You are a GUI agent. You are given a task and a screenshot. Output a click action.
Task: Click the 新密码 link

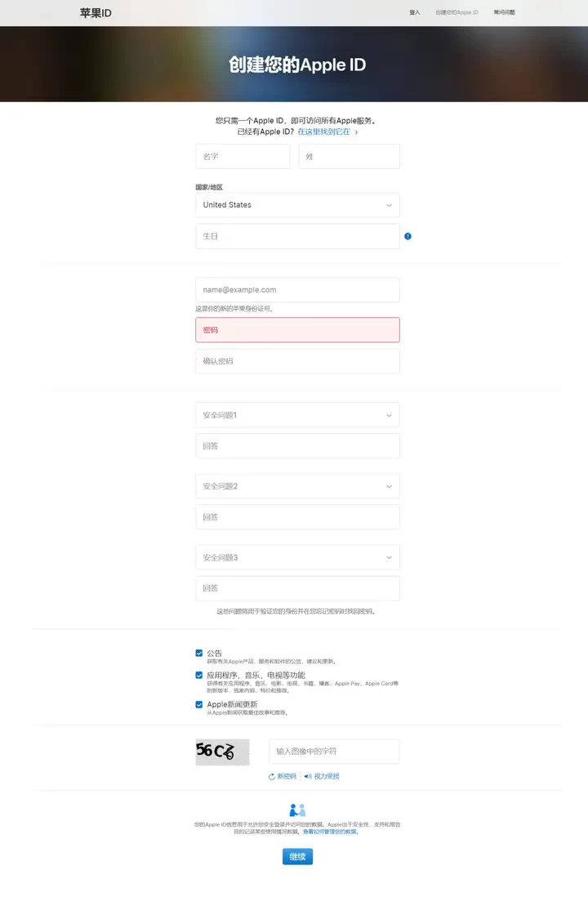287,777
